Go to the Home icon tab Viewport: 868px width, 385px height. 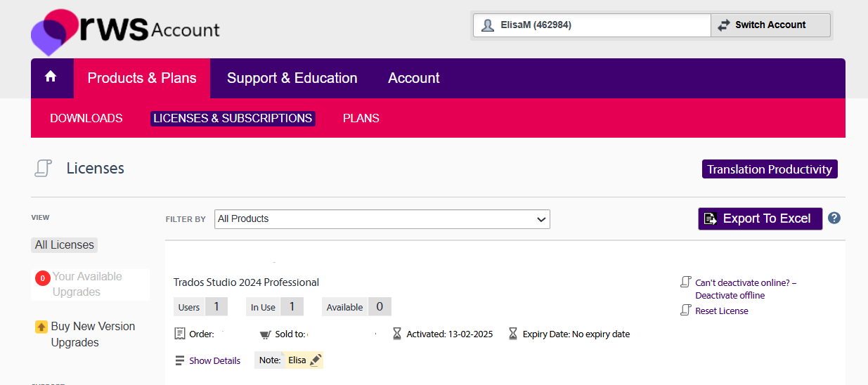(x=51, y=77)
